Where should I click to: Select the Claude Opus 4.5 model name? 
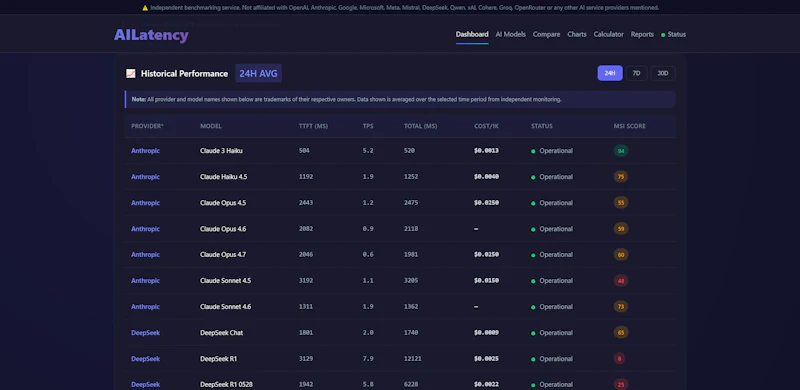(x=223, y=203)
